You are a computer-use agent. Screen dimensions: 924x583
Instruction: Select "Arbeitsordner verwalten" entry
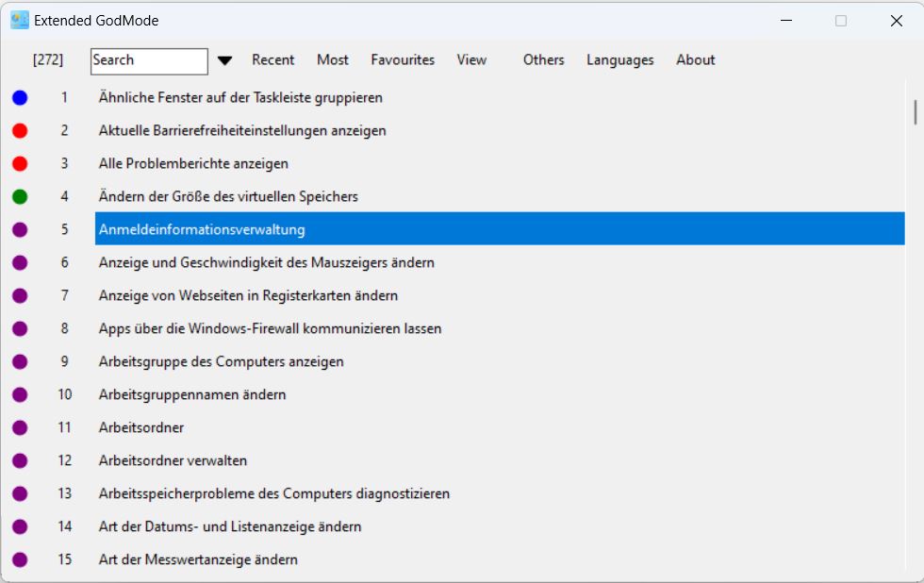(x=173, y=460)
